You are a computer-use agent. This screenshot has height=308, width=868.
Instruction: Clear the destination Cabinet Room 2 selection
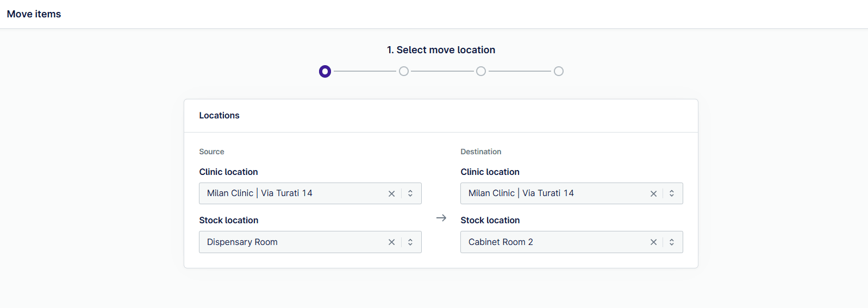tap(653, 242)
